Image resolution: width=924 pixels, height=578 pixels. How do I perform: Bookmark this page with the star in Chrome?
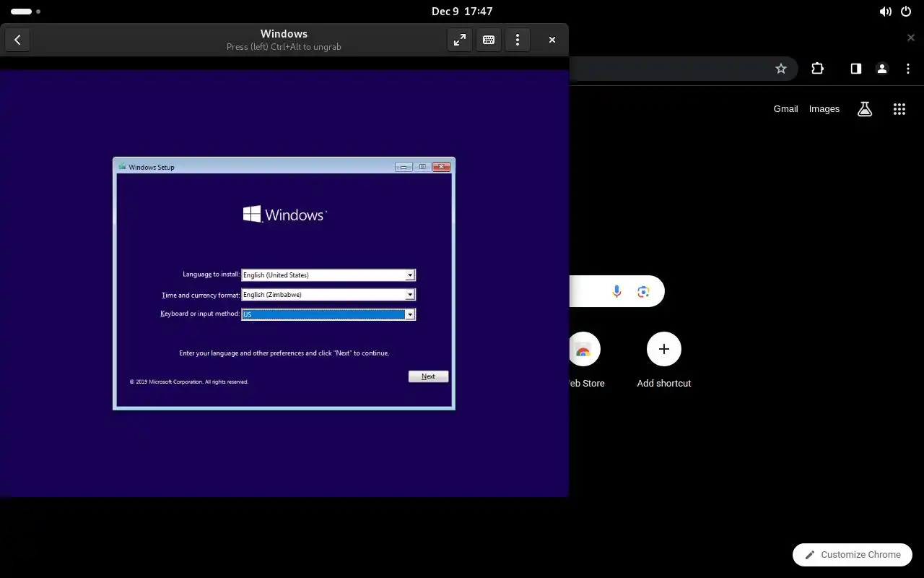pyautogui.click(x=780, y=69)
